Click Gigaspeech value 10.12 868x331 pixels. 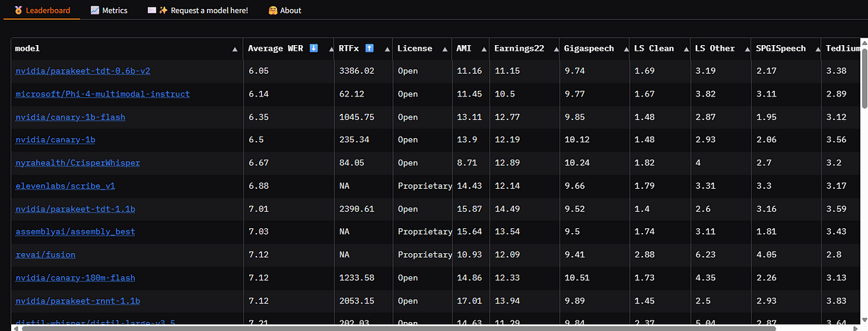578,139
